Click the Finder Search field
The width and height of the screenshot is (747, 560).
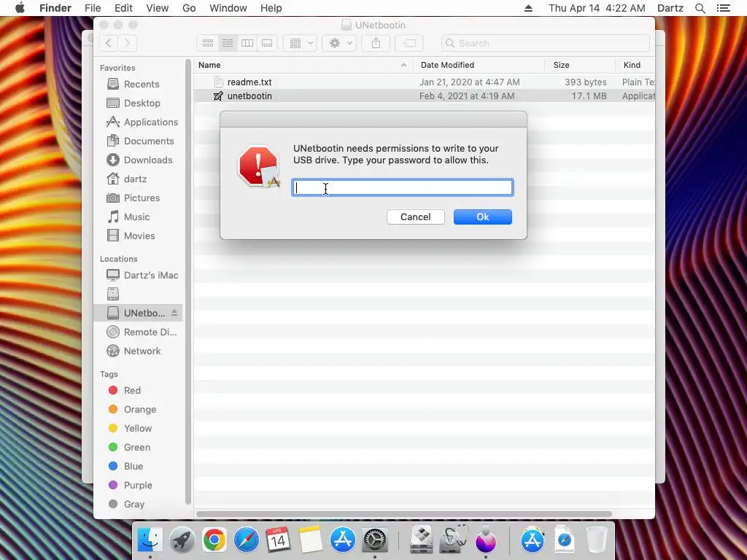(546, 43)
